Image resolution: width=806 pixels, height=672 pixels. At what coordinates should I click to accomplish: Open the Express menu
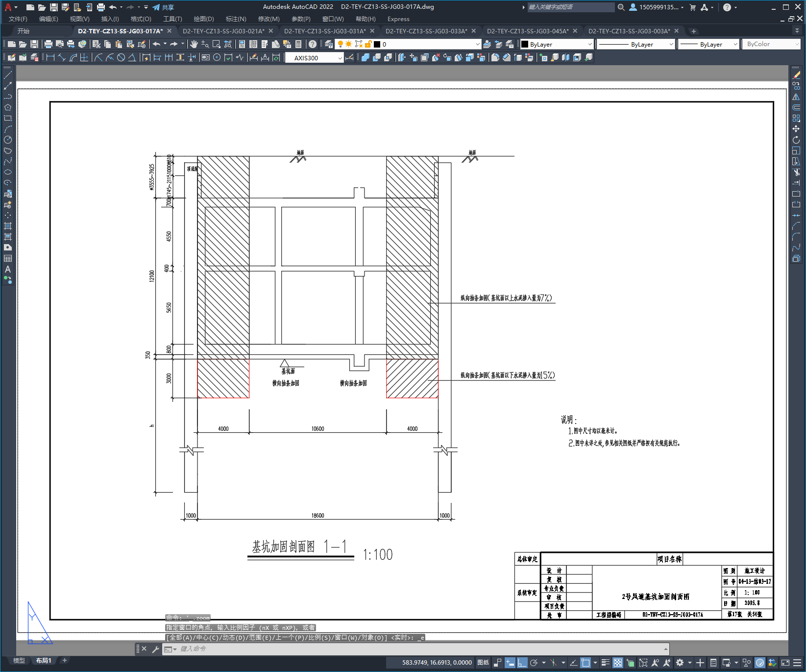(398, 19)
